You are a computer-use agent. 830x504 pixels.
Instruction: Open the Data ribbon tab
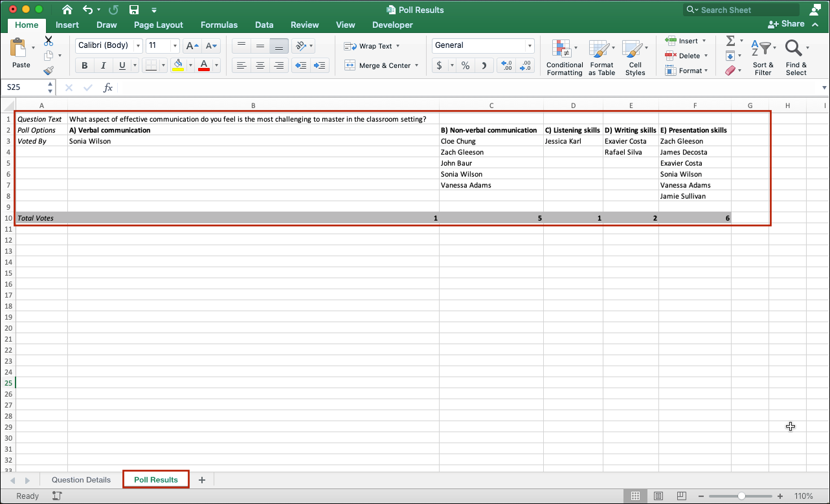coord(264,25)
